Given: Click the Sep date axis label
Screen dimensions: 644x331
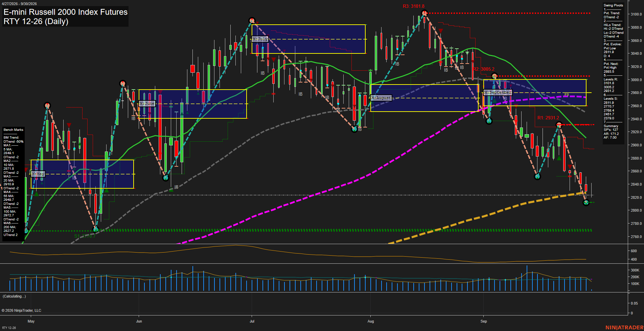Looking at the screenshot, I should point(484,321).
